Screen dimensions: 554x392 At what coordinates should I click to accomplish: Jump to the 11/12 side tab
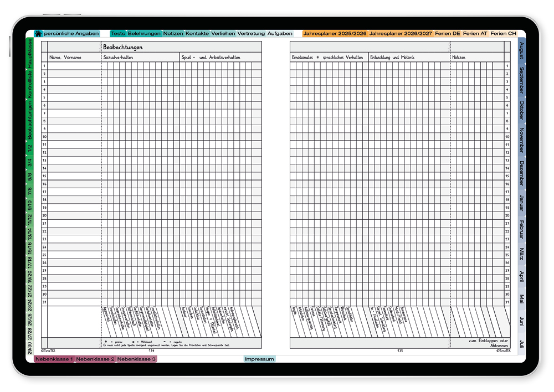click(30, 220)
